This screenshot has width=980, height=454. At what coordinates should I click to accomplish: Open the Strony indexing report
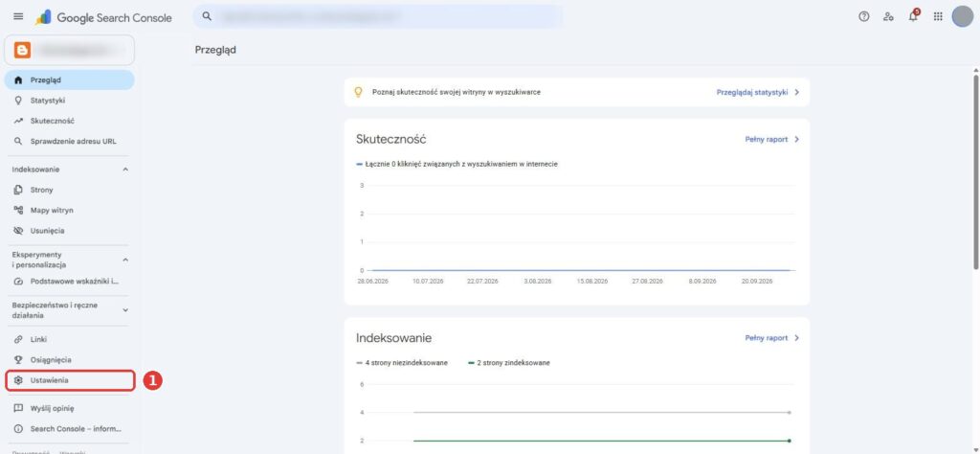(69, 190)
